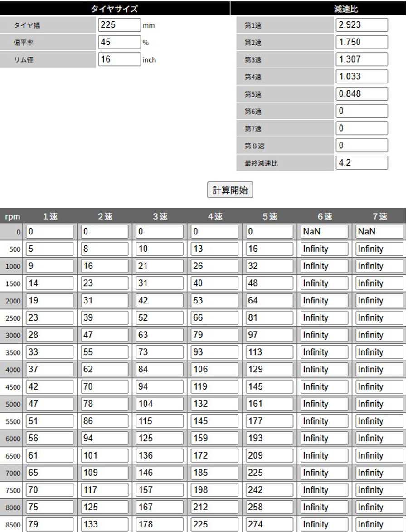Viewport: 408px width, 532px height.
Task: Click the 3速 result at 5000 rpm
Action: (160, 404)
